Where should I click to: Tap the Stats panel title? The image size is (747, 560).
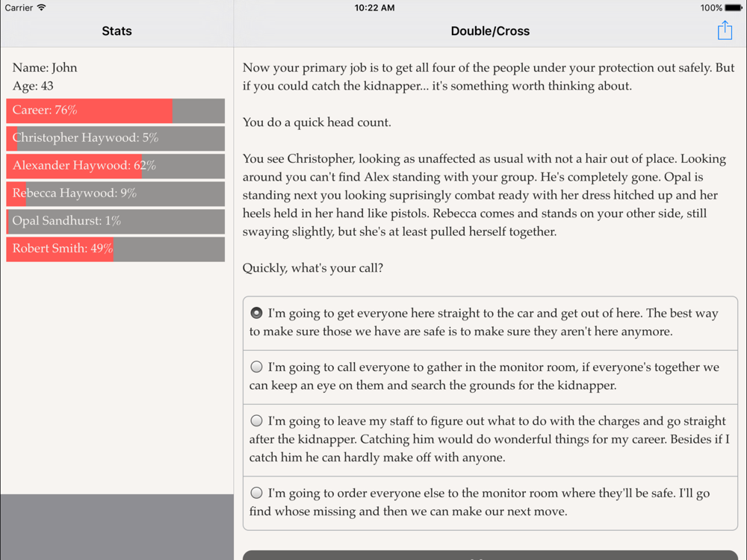(x=117, y=31)
